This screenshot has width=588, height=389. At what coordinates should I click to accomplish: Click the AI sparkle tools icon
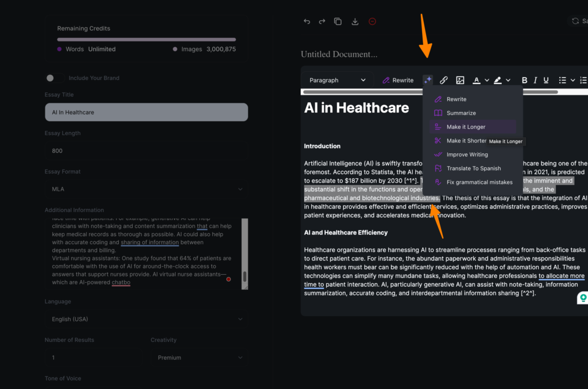428,80
